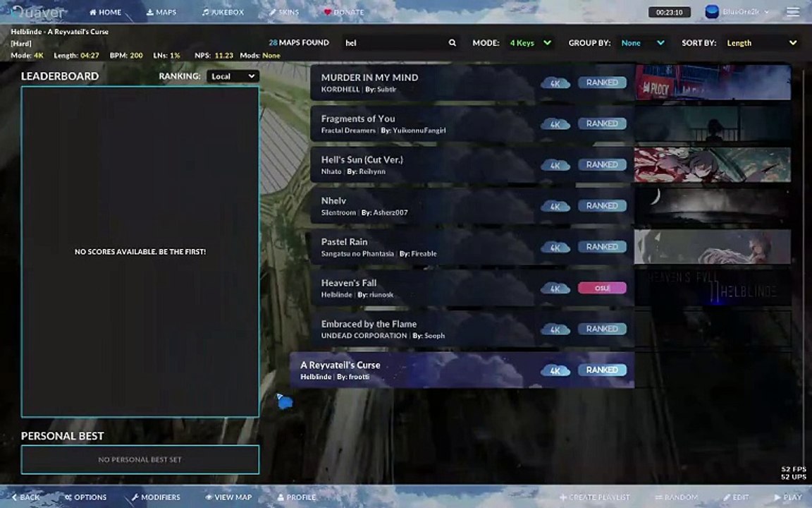The height and width of the screenshot is (508, 812).
Task: Click View Map in the footer
Action: [228, 497]
